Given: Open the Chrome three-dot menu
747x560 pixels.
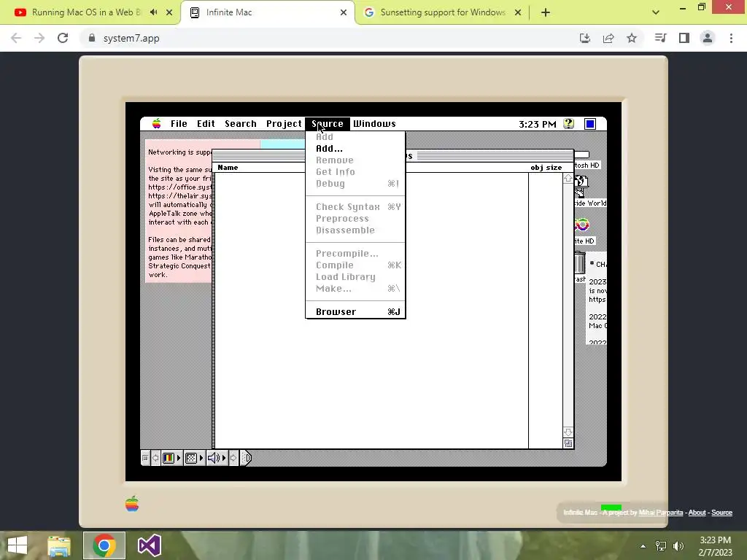Looking at the screenshot, I should 731,38.
